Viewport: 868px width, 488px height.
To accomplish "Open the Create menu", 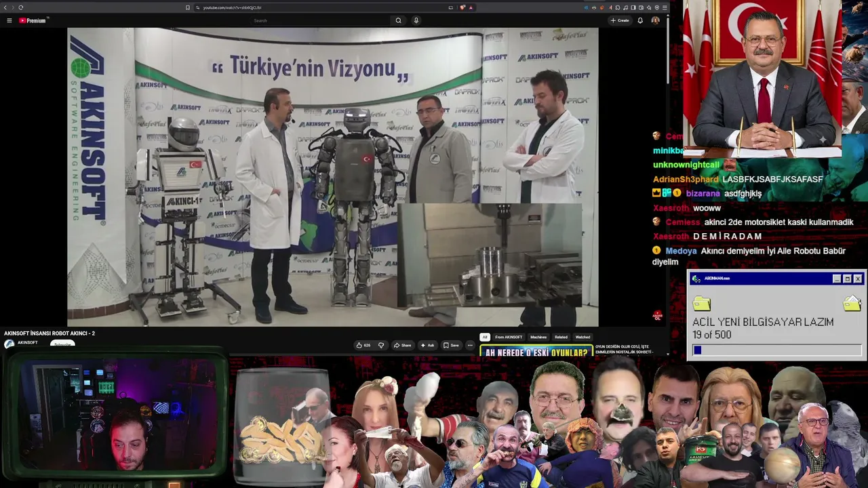I will coord(620,20).
